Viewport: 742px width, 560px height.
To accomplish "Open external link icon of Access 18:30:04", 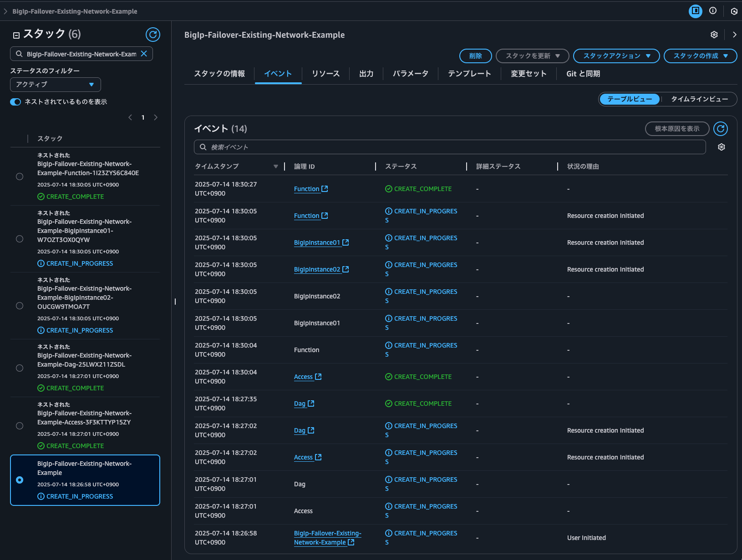I will coord(318,377).
